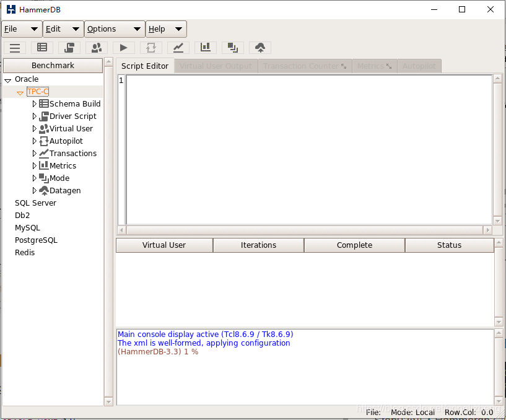
Task: Click the Transaction Counter toolbar icon
Action: coord(178,48)
